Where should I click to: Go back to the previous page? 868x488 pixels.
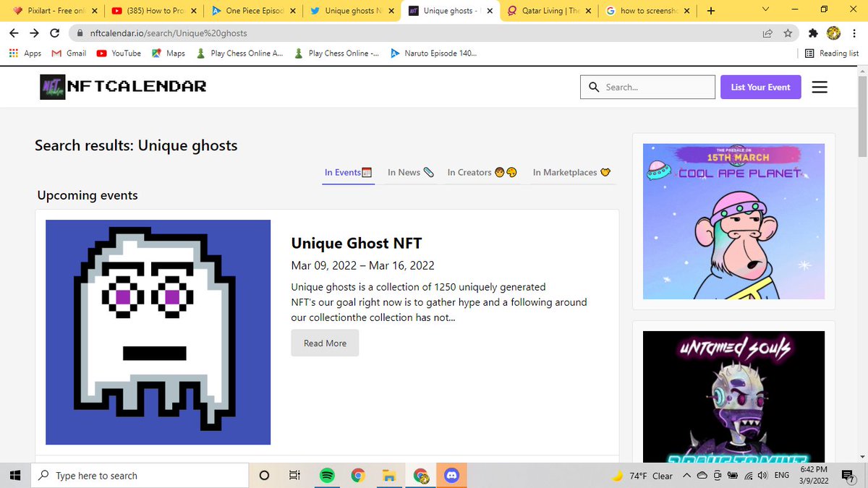(x=14, y=33)
